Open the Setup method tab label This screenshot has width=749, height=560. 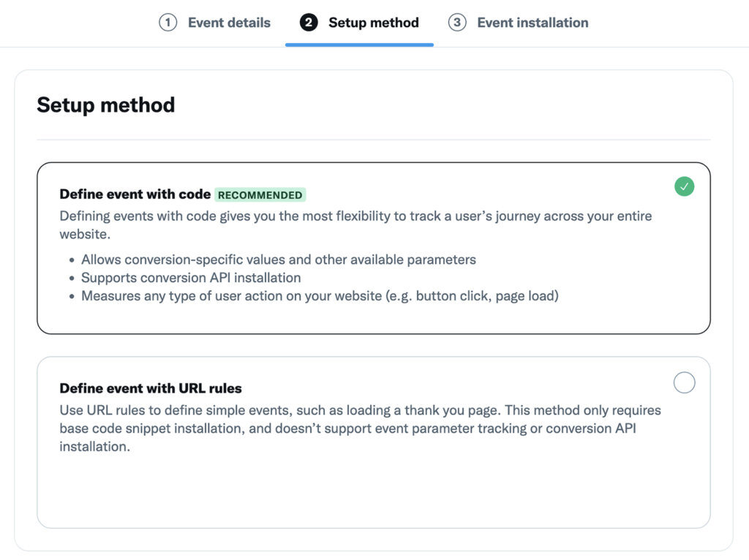373,23
